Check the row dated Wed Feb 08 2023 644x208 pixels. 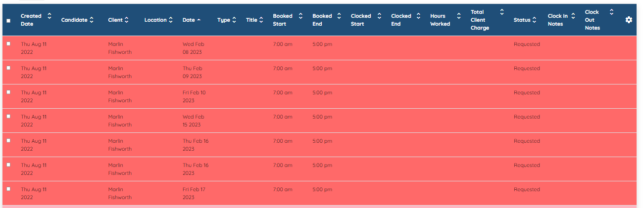[8, 43]
